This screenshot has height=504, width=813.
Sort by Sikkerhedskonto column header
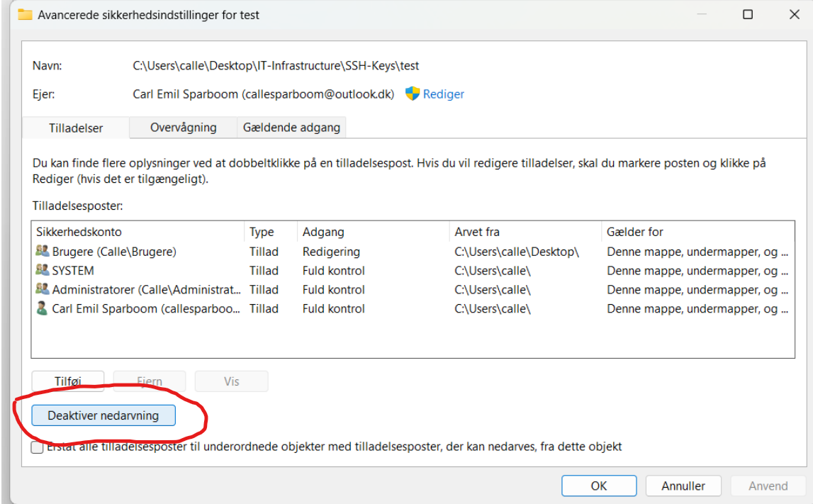(79, 232)
